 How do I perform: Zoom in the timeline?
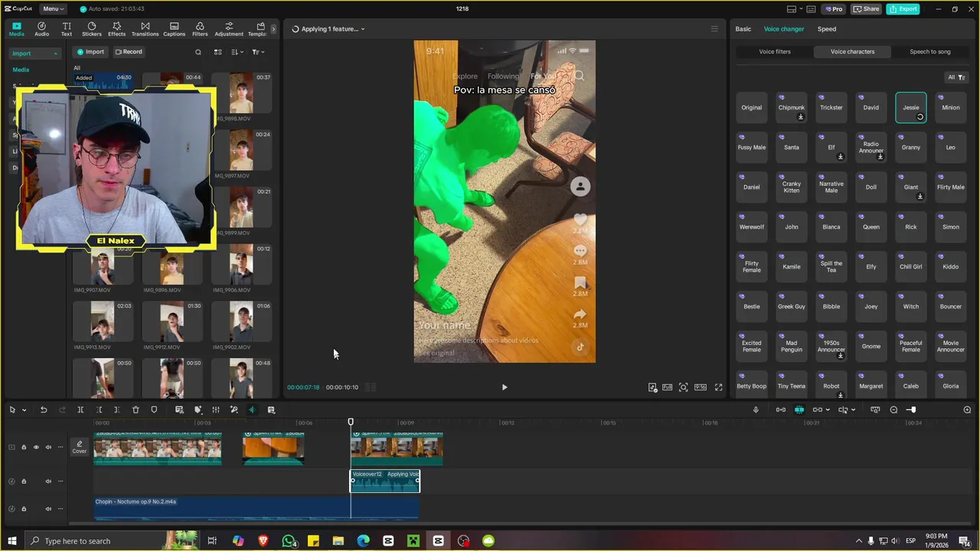967,409
